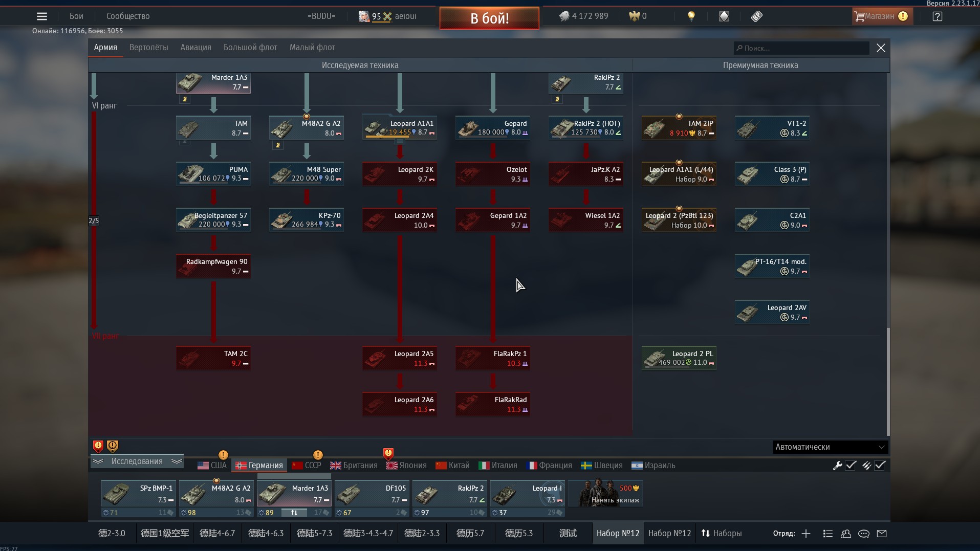Select the Leopard 2 PL premium vehicle
980x551 pixels.
point(679,358)
